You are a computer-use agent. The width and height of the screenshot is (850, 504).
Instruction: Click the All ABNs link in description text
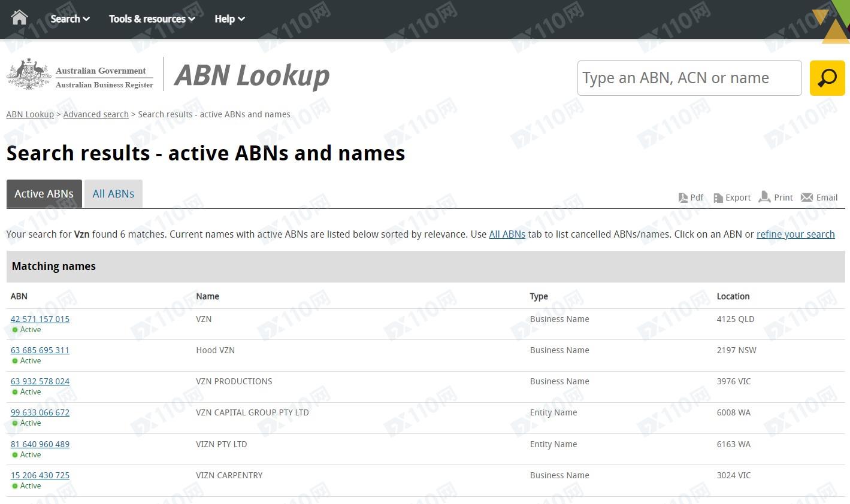click(507, 234)
